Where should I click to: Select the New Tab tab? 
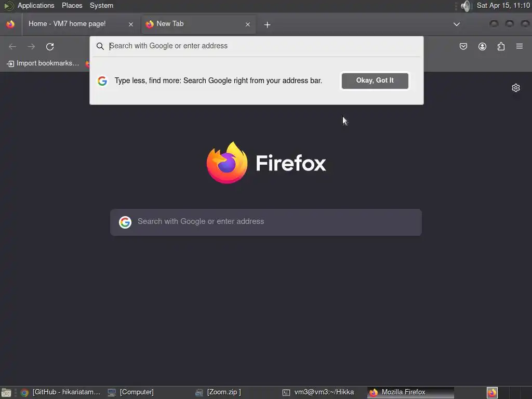(198, 24)
